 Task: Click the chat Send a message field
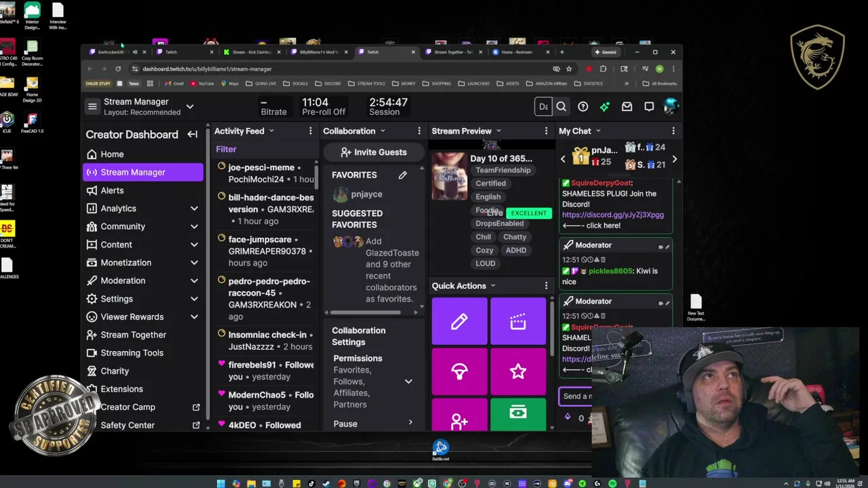[575, 396]
